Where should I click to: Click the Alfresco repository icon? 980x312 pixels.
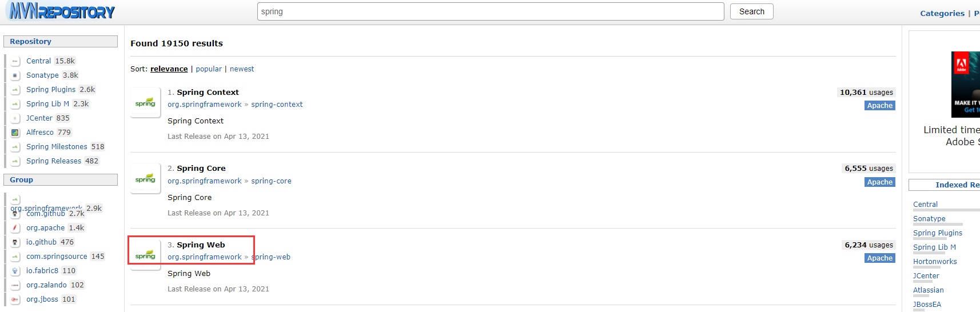15,133
